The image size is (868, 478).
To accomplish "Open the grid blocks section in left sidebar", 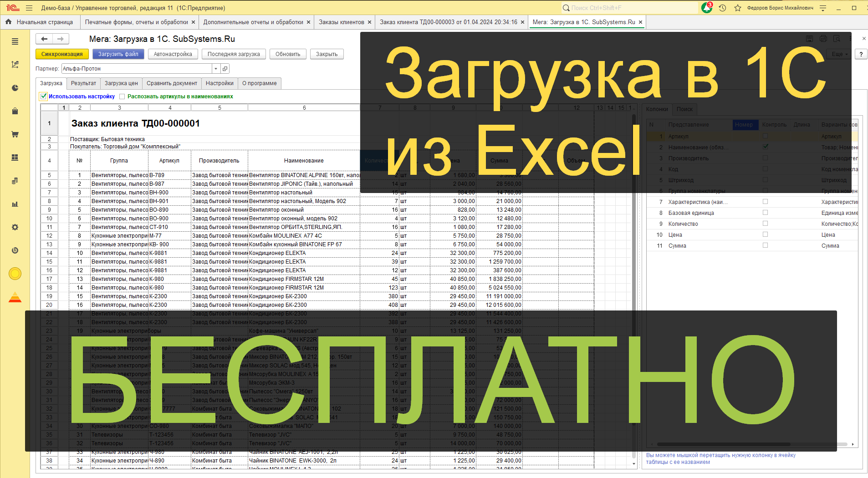I will coord(15,158).
